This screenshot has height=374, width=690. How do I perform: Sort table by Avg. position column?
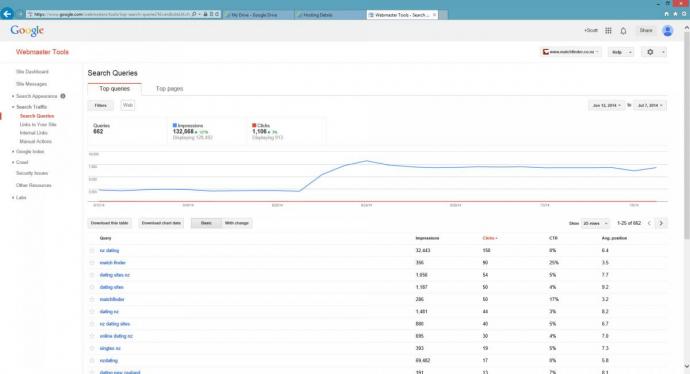coord(614,238)
